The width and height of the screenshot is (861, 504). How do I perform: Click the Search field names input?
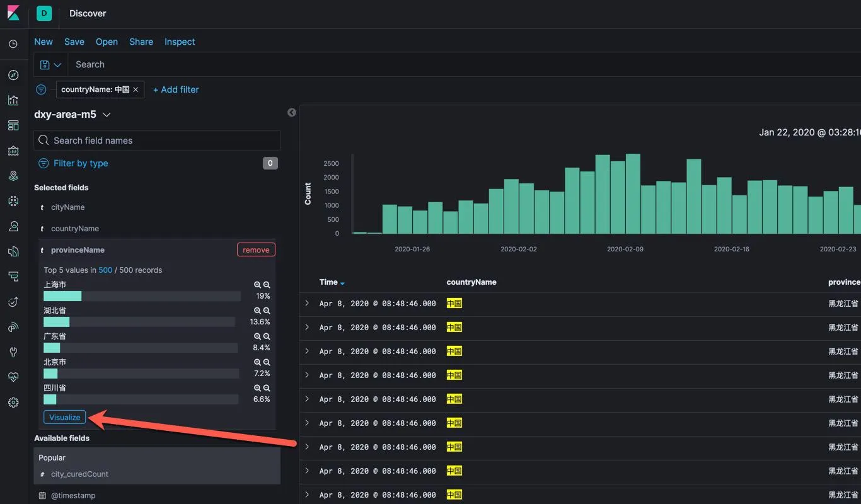coord(158,140)
